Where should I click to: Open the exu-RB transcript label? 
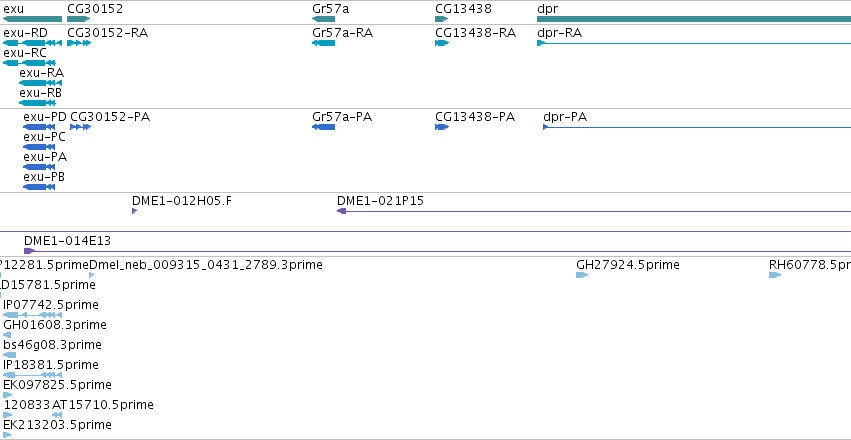pos(41,93)
